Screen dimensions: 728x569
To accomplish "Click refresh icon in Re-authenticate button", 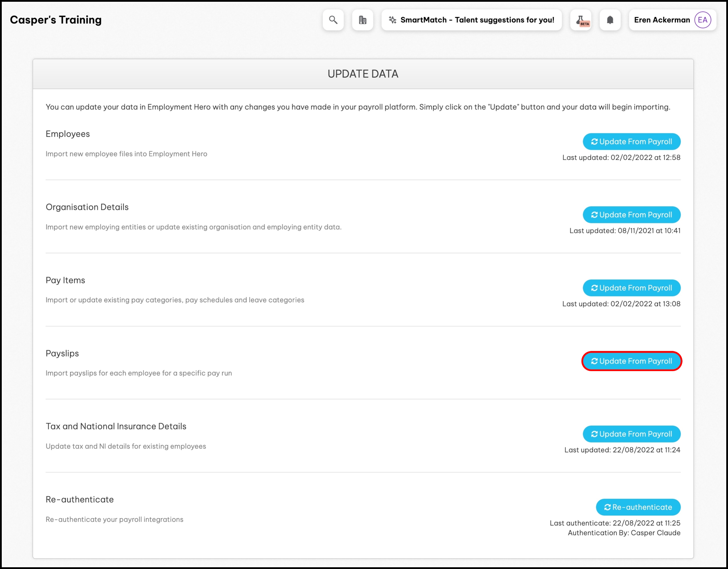I will click(607, 507).
